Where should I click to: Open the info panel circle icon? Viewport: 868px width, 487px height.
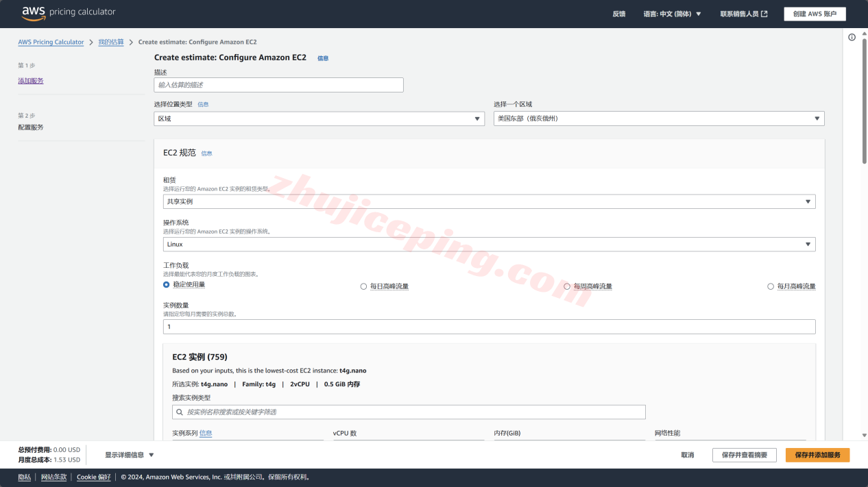852,38
